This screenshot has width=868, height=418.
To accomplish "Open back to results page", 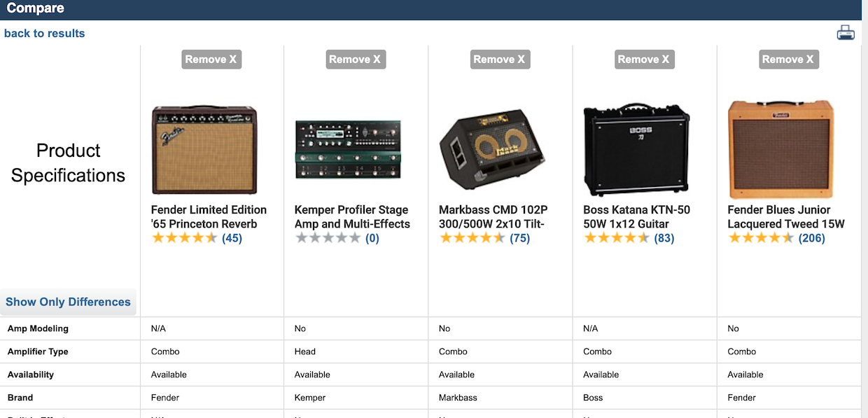I will [x=44, y=33].
